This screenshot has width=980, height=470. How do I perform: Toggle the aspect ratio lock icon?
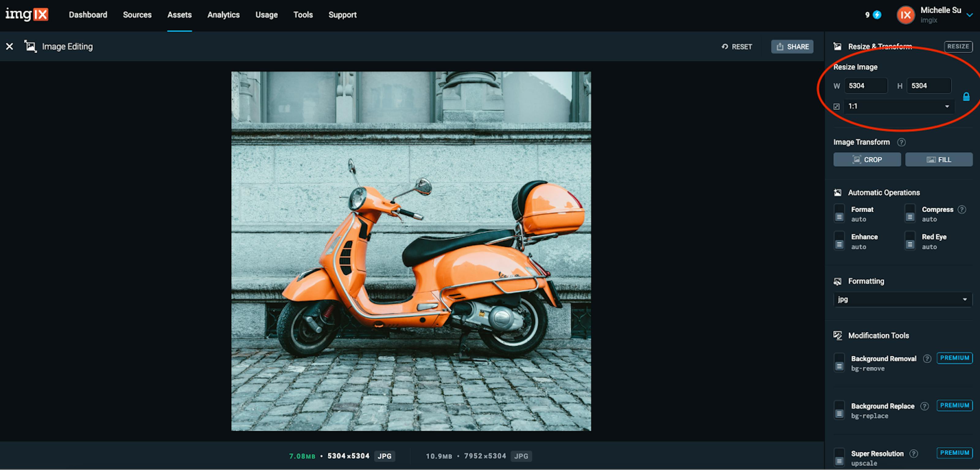(x=966, y=97)
